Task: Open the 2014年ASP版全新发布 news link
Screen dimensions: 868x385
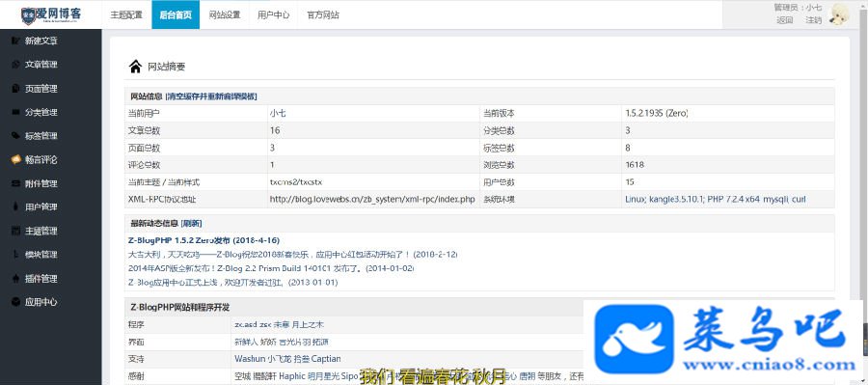Action: [x=271, y=268]
